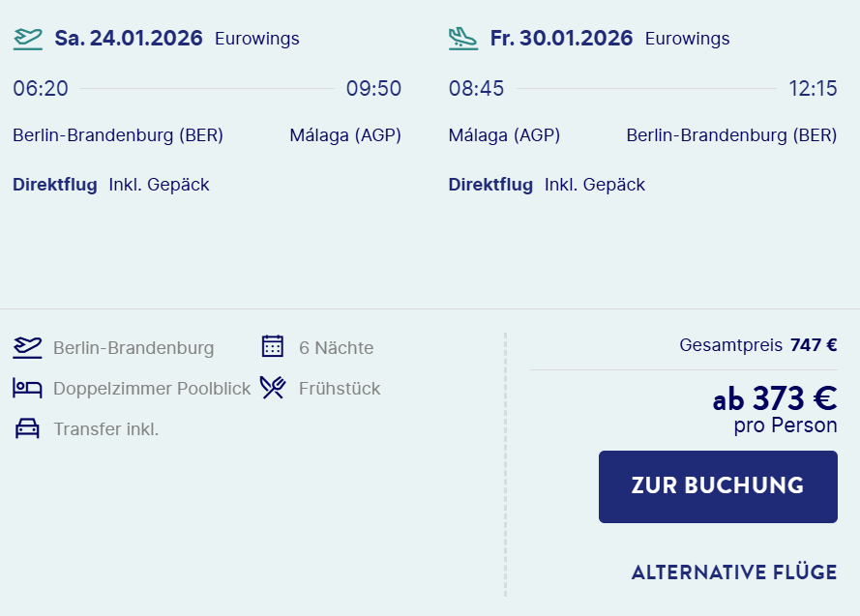Click the Berlin-Brandenburg departure airport icon
Viewport: 860px width, 616px height.
[27, 348]
